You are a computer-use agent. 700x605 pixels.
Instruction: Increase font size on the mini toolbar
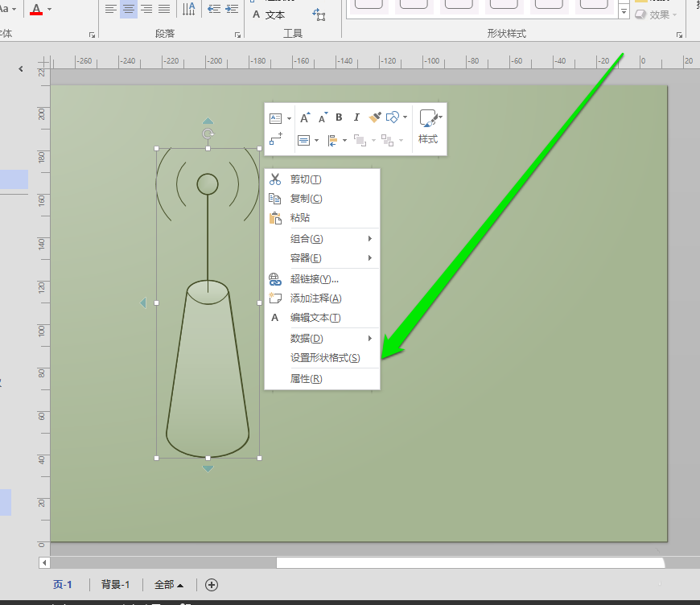point(304,117)
